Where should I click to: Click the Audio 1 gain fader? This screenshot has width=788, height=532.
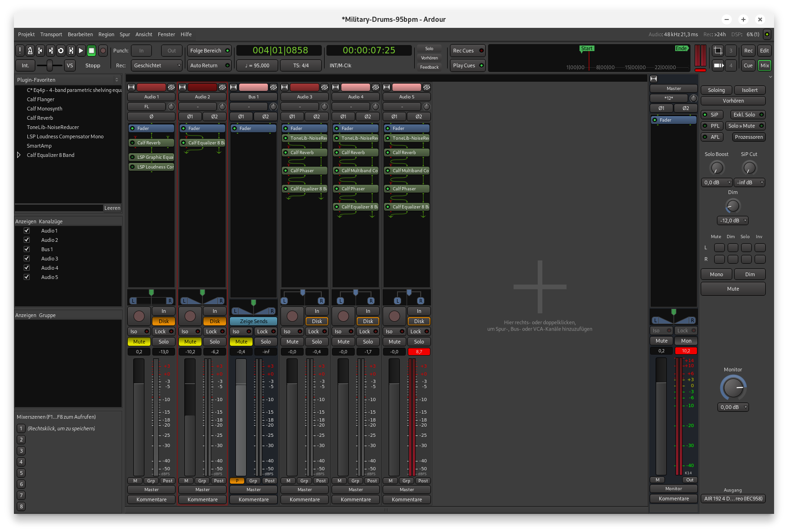pos(139,417)
